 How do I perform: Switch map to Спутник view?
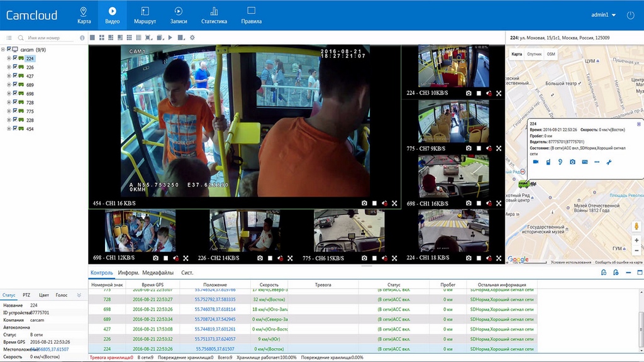534,55
